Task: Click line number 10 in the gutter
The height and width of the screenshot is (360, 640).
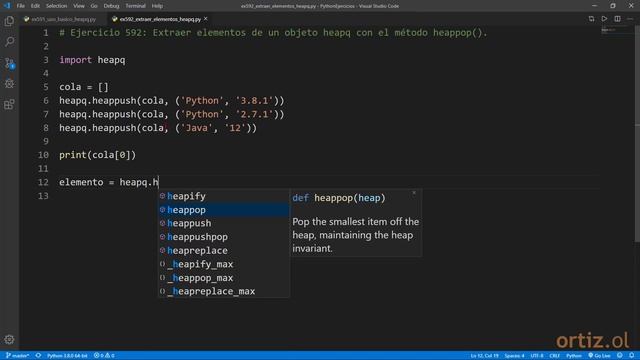Action: tap(43, 155)
